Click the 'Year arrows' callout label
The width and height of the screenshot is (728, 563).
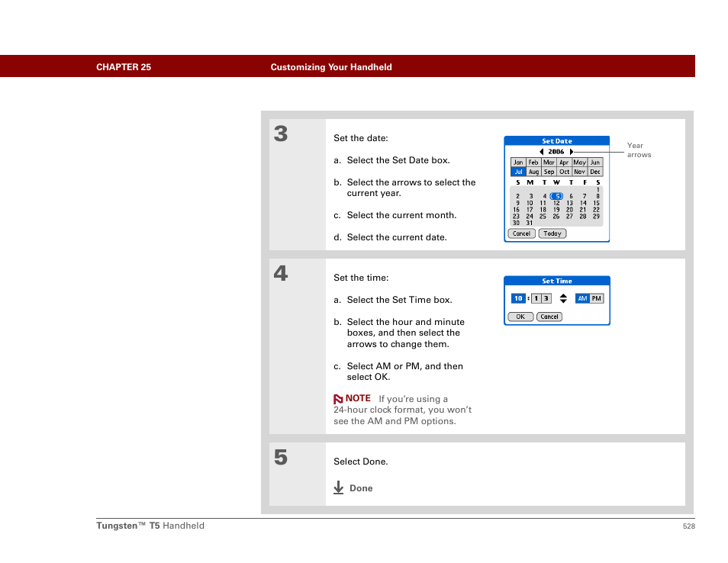tap(639, 150)
